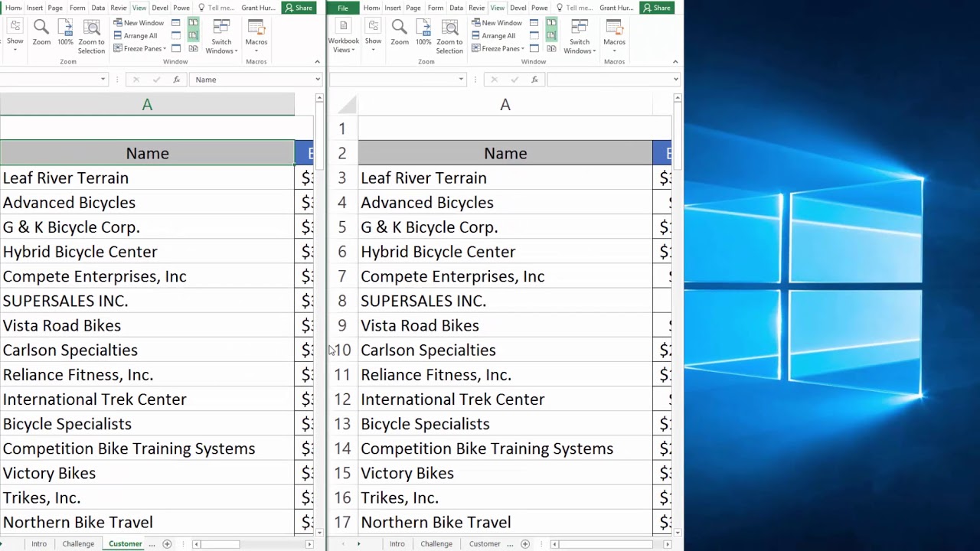
Task: Collapse the ribbon in right Excel window
Action: (675, 61)
